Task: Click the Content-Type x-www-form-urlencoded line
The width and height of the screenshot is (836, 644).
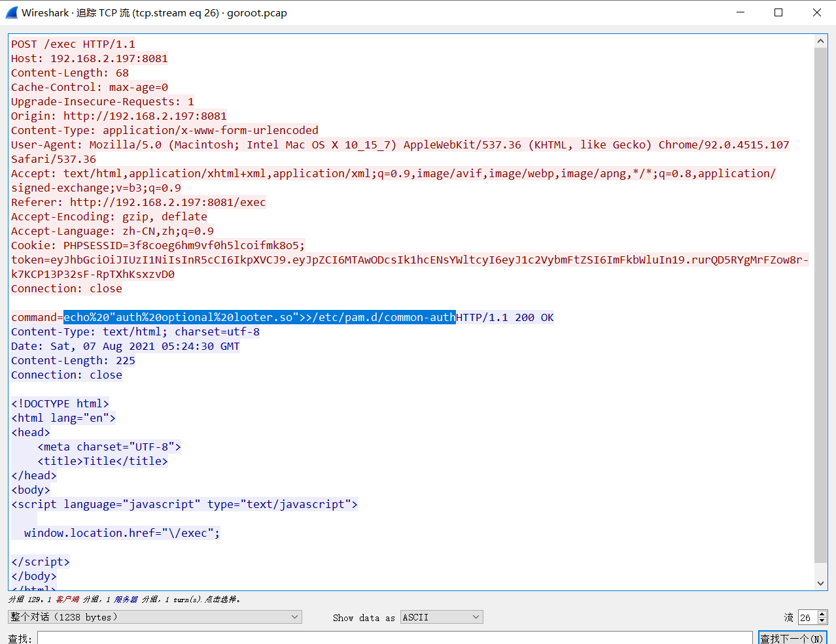Action: point(165,130)
